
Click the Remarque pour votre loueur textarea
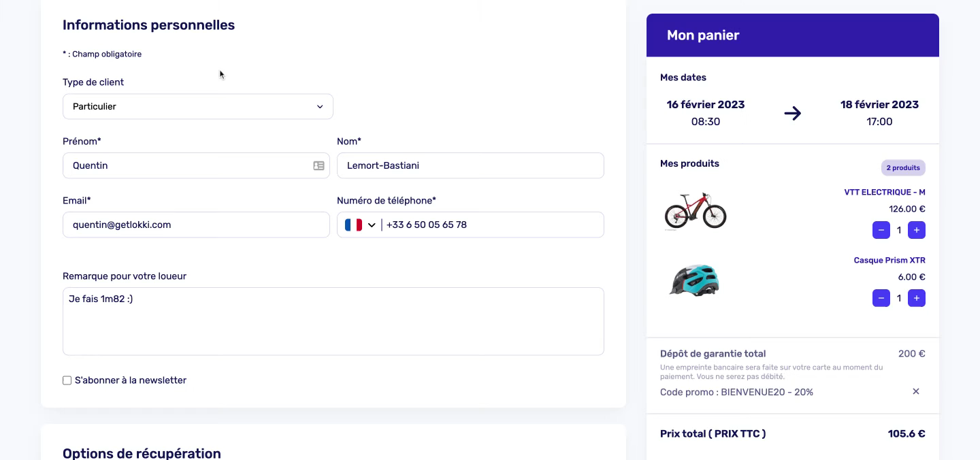pyautogui.click(x=333, y=321)
